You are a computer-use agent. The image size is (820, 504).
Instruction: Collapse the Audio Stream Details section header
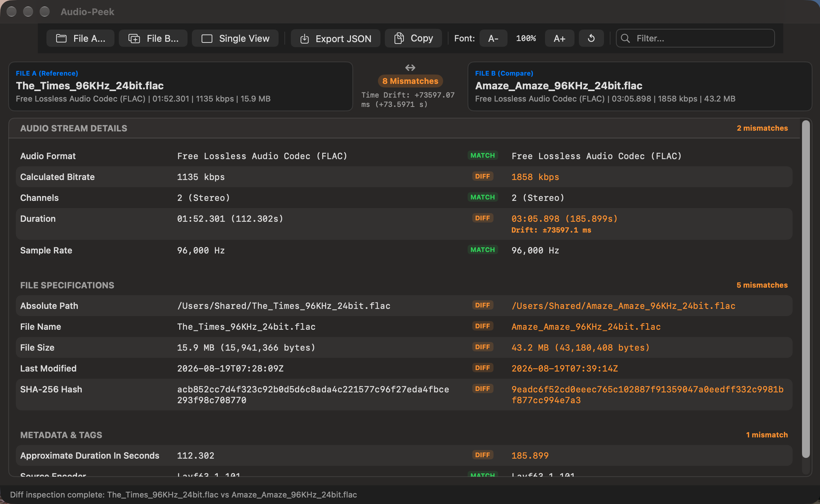pyautogui.click(x=404, y=128)
